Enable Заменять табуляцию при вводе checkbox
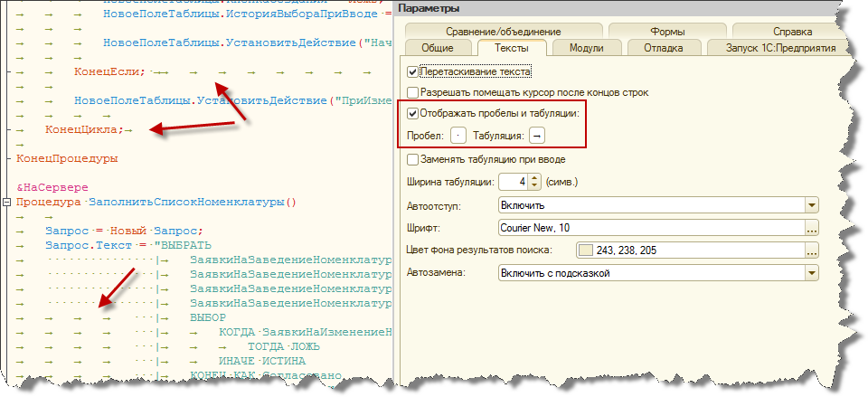The height and width of the screenshot is (397, 868). (412, 160)
